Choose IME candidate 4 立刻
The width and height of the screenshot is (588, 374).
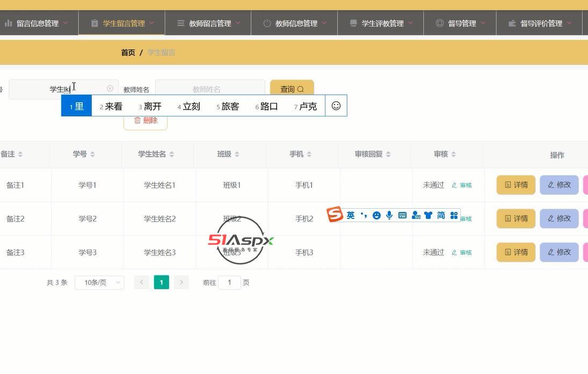[x=189, y=106]
